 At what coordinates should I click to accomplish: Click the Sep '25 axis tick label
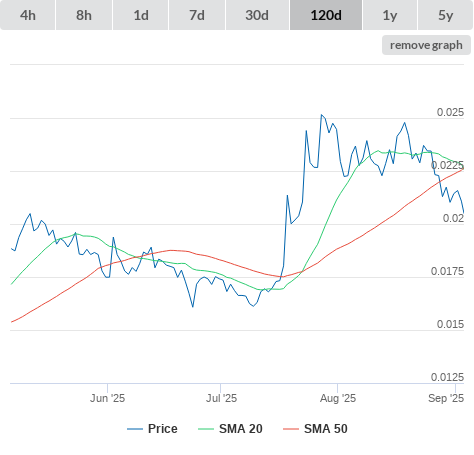pos(446,398)
